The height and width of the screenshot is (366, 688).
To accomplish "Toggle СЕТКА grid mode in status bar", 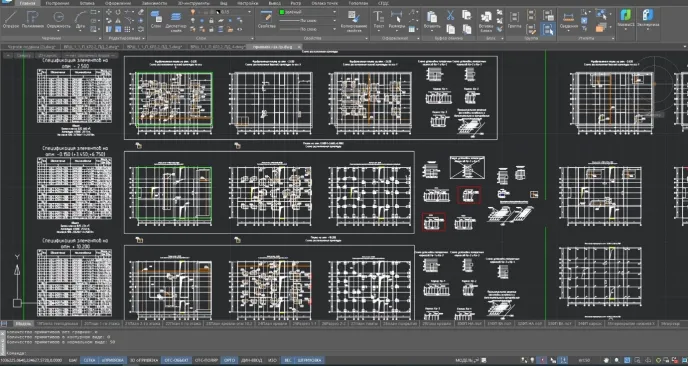I will tap(89, 360).
